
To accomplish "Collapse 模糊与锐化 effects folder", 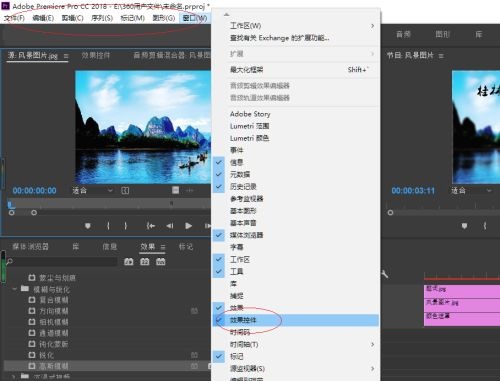I will [14, 289].
